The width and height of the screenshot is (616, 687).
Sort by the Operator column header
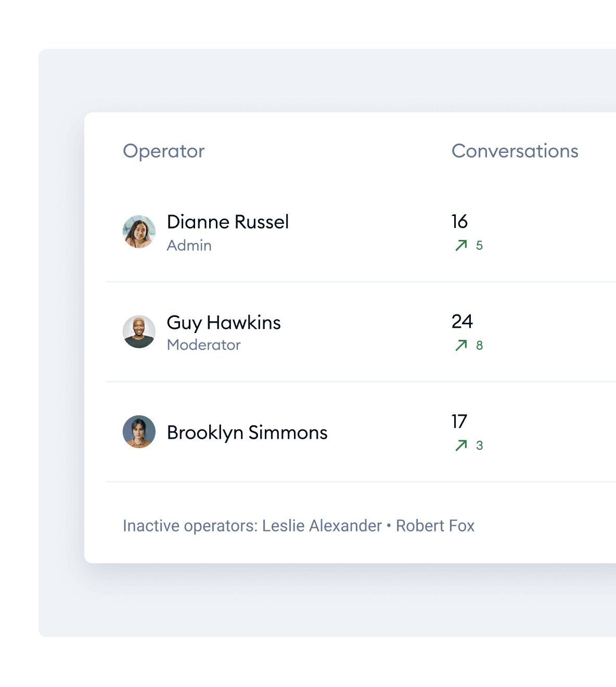tap(164, 151)
